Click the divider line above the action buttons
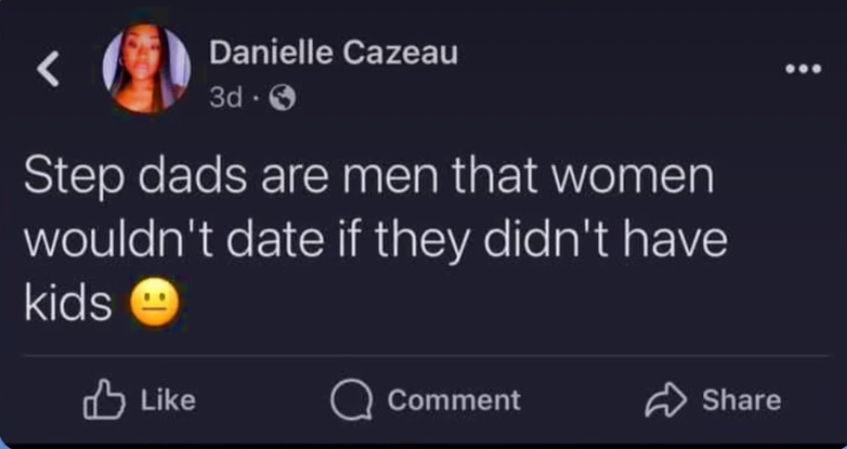 (x=425, y=356)
